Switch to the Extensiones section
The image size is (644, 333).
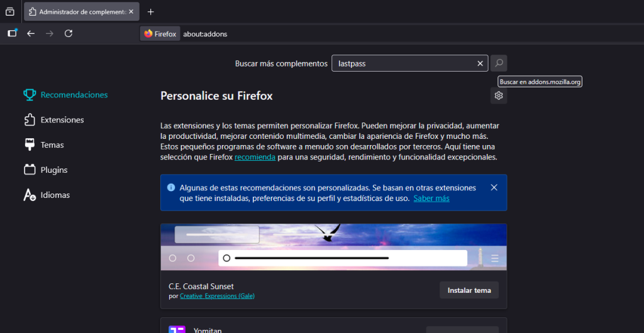pos(62,120)
